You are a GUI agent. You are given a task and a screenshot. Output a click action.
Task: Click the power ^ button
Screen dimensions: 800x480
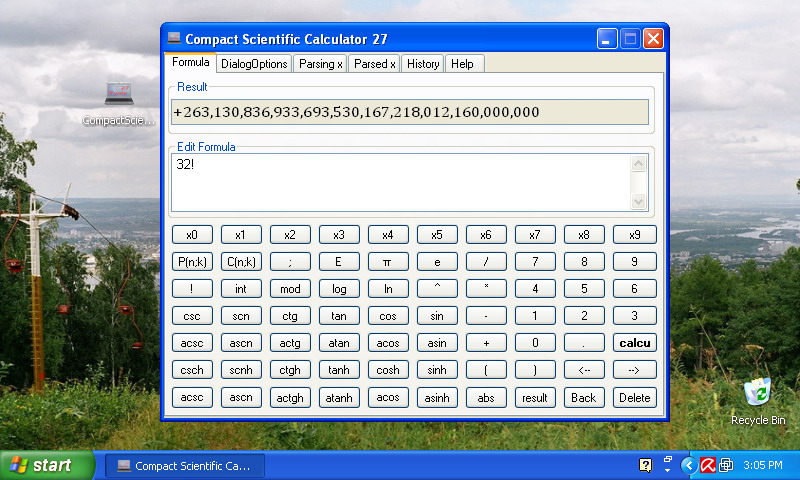tap(437, 289)
